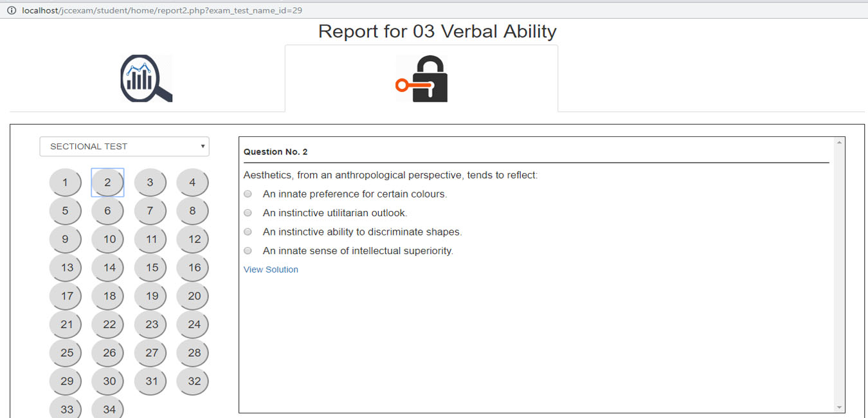Image resolution: width=868 pixels, height=418 pixels.
Task: Pick 'An innate sense of intellectual superiority'
Action: tap(248, 251)
